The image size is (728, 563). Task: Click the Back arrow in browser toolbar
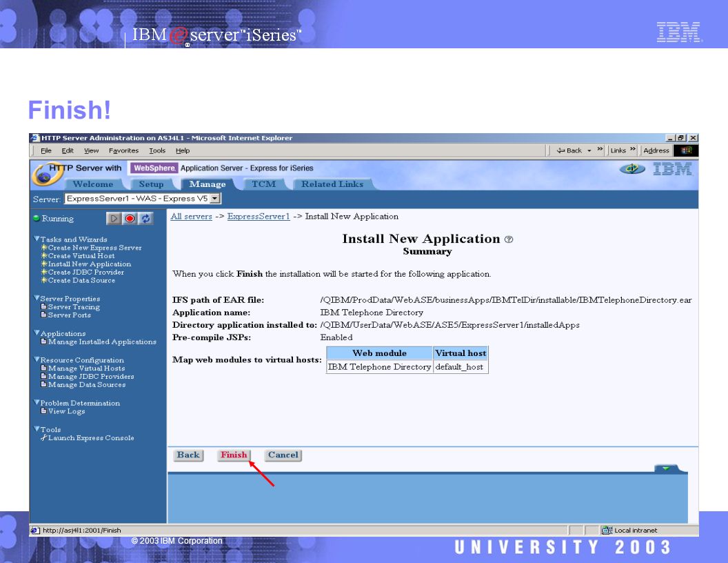(561, 150)
